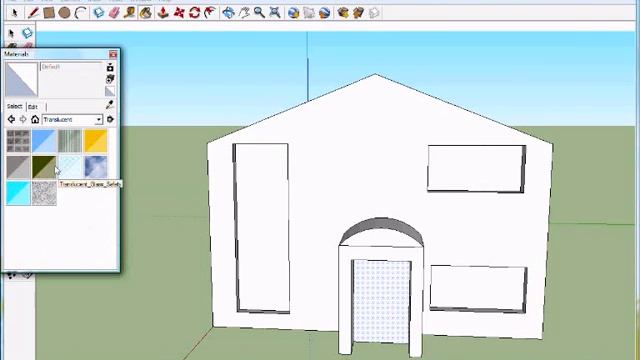Viewport: 640px width, 360px height.
Task: Select the Line pencil tool
Action: 33,13
